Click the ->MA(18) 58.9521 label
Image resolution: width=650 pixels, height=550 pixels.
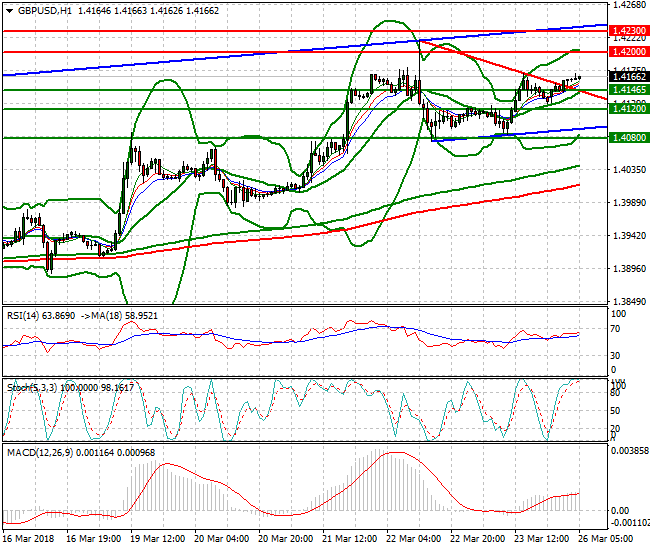pyautogui.click(x=119, y=316)
